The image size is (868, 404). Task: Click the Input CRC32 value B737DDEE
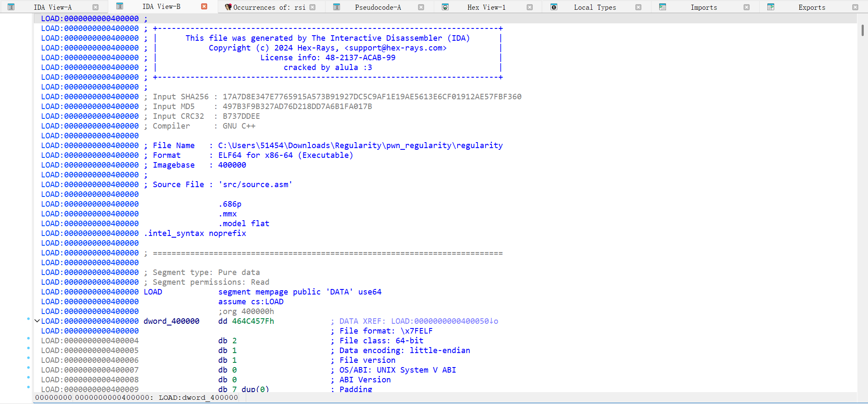pos(241,116)
